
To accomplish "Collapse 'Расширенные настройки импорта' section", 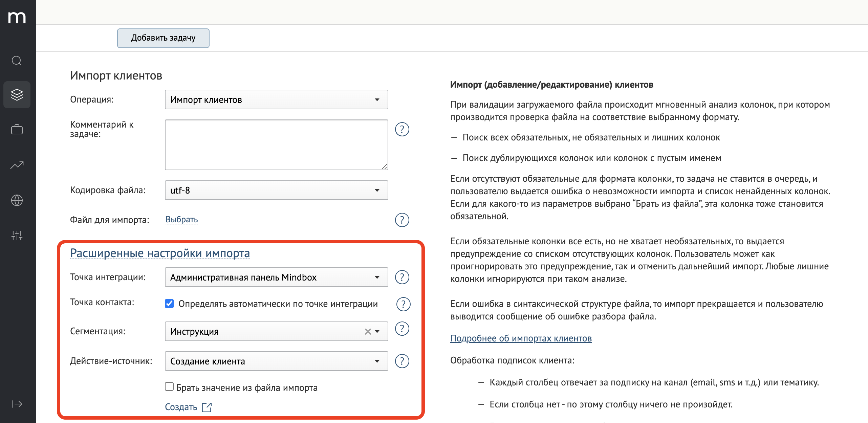I will pyautogui.click(x=160, y=253).
